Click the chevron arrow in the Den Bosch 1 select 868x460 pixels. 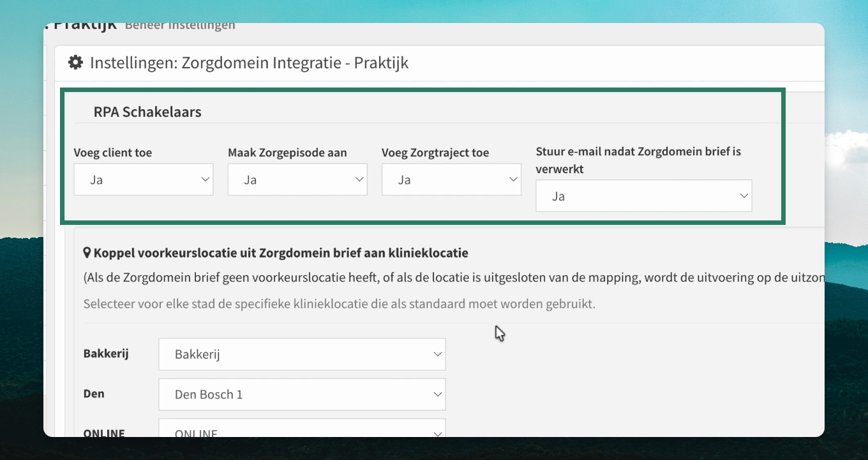point(438,394)
